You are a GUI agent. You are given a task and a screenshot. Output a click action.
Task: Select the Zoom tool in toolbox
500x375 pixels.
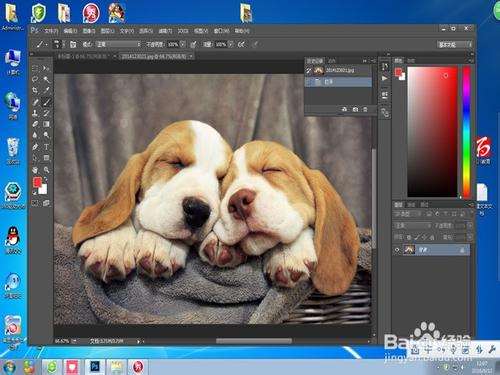[x=46, y=170]
